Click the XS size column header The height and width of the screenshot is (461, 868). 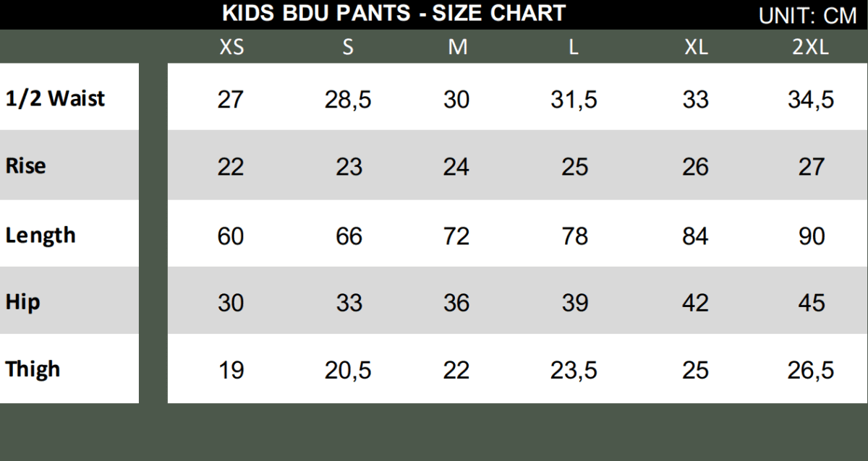[x=231, y=48]
